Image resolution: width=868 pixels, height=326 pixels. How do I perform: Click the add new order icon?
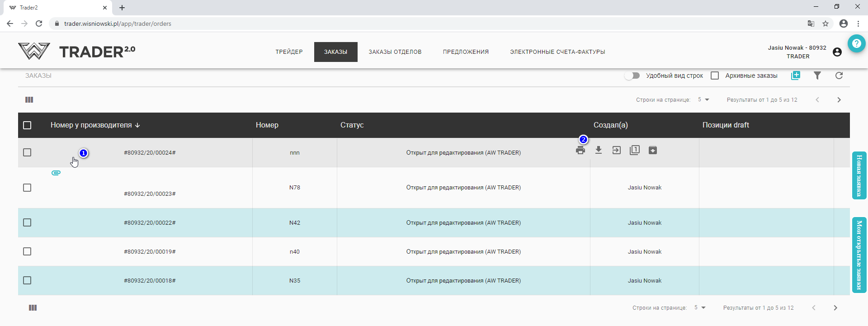coord(796,76)
